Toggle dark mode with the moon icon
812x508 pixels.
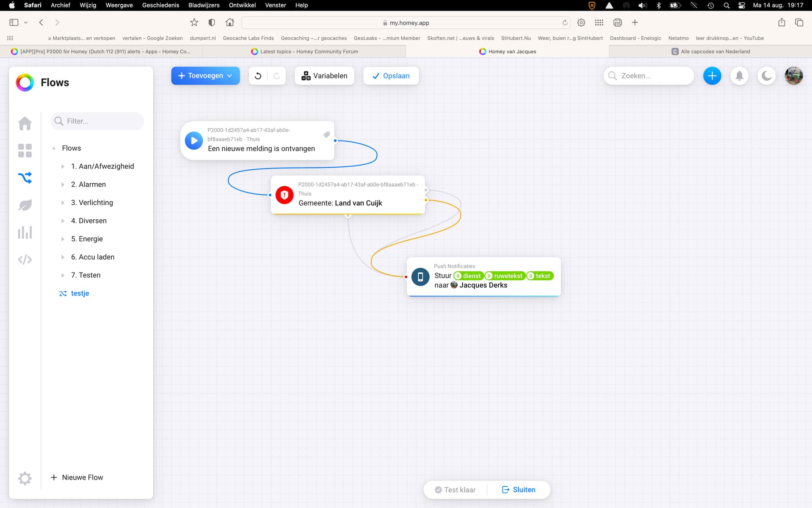[766, 76]
